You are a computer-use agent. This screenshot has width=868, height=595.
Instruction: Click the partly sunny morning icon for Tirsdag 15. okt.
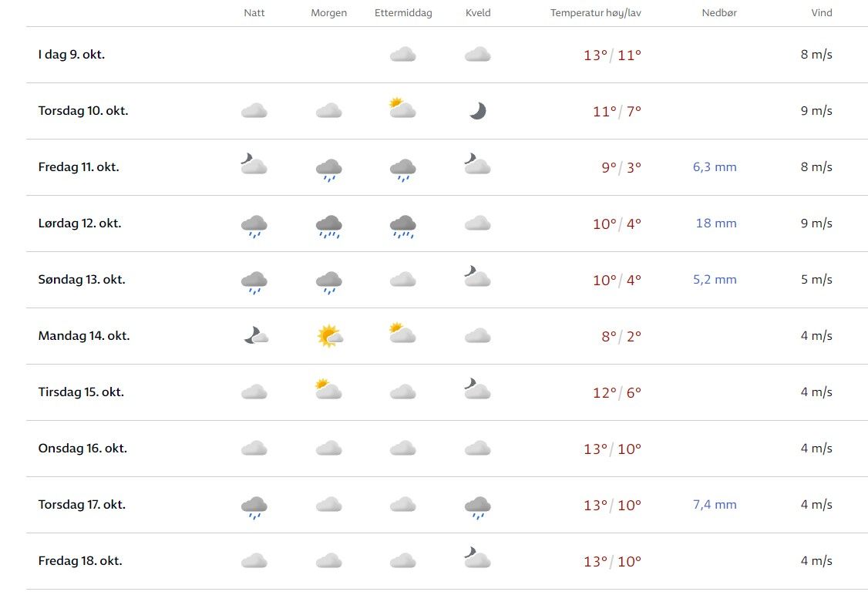[329, 390]
